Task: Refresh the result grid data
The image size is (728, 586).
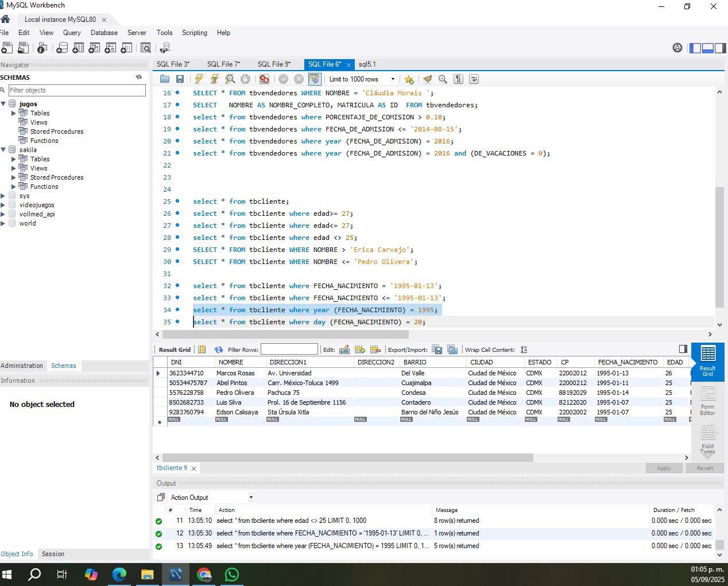Action: (219, 350)
